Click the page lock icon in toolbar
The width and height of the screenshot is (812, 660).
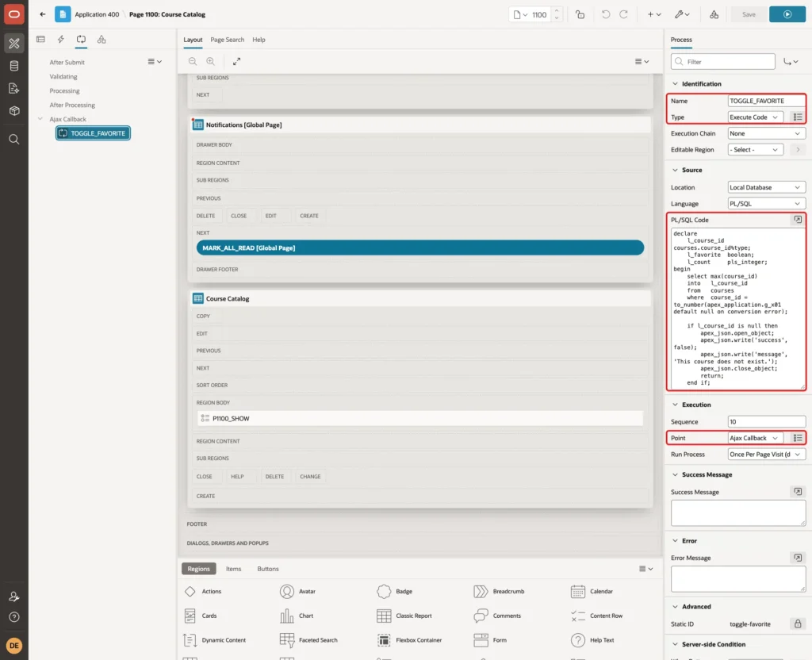tap(580, 14)
